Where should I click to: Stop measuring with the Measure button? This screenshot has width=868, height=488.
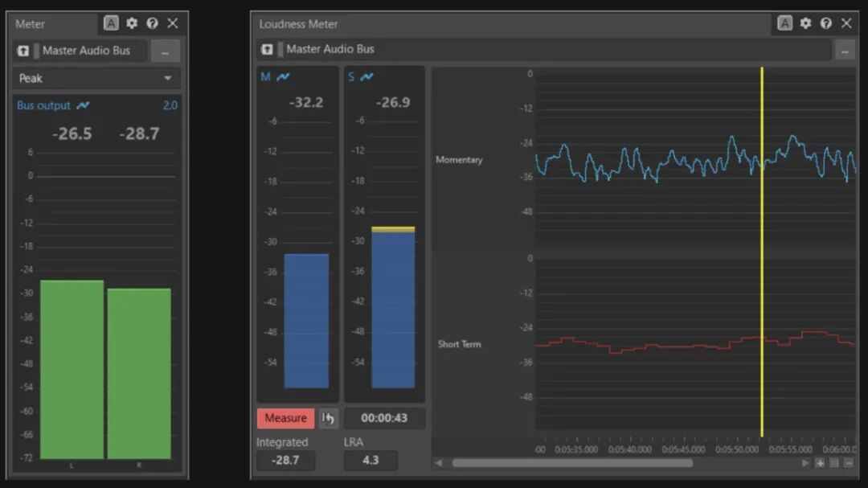click(x=285, y=418)
